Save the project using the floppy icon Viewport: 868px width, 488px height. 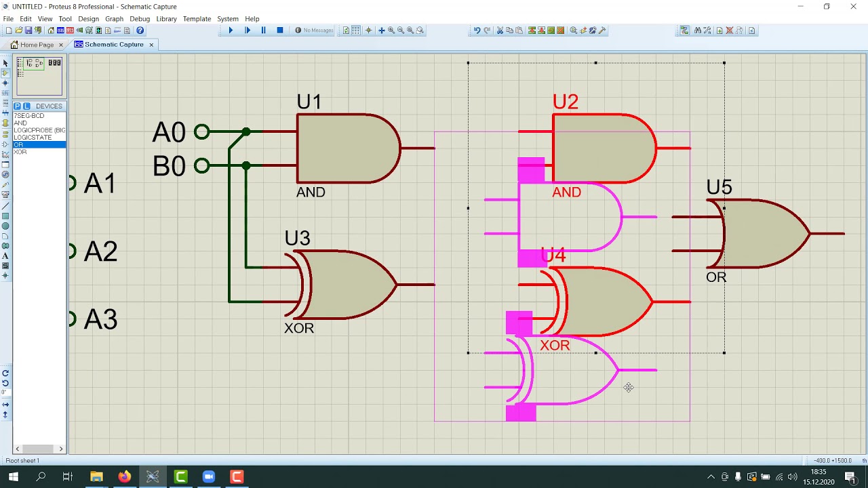click(28, 30)
